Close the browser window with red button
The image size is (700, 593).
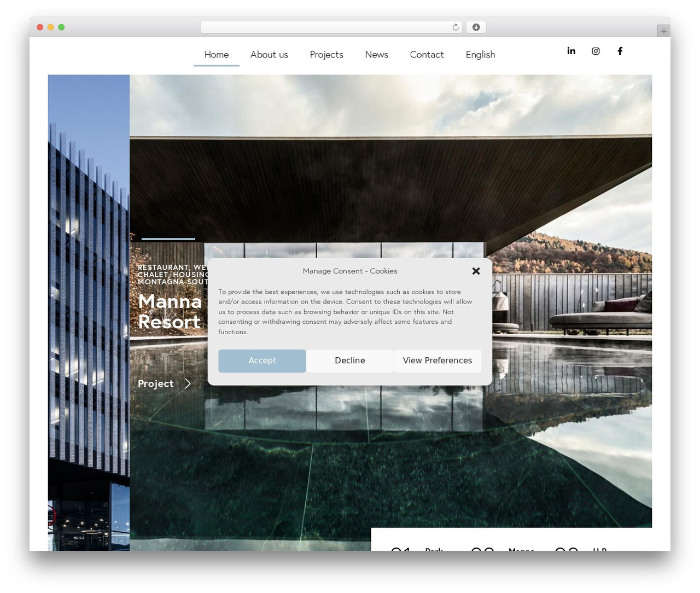(40, 27)
